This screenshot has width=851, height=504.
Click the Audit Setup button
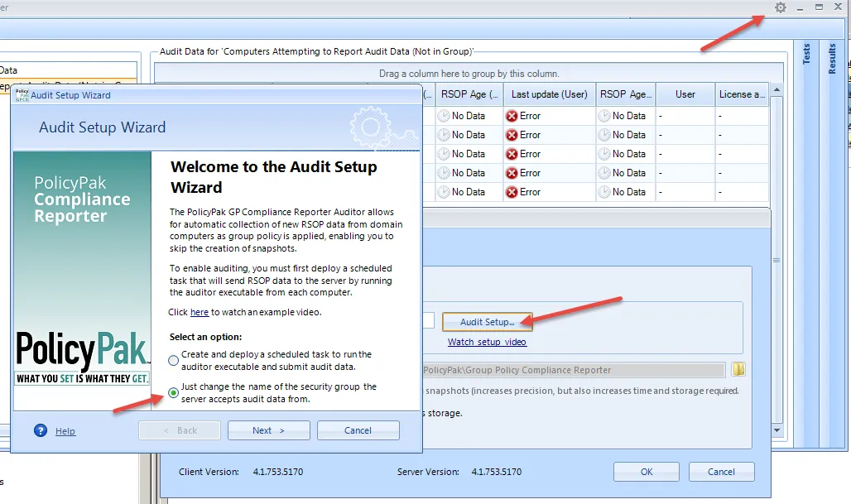(x=488, y=322)
